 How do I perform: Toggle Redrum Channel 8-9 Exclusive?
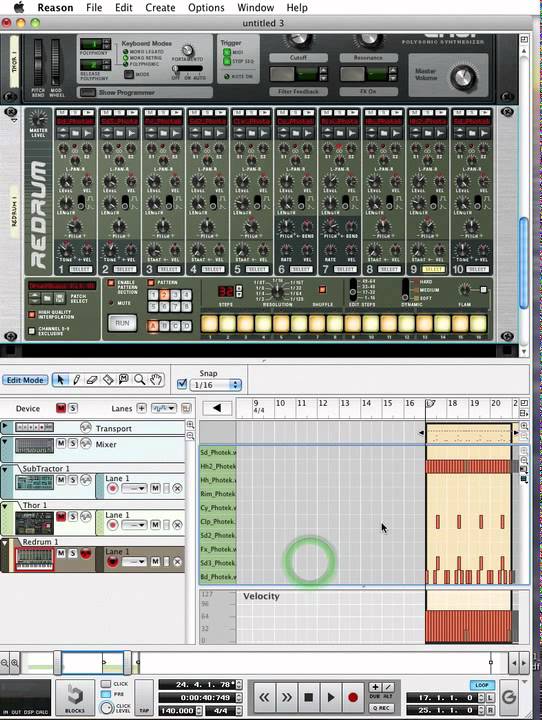(x=32, y=331)
